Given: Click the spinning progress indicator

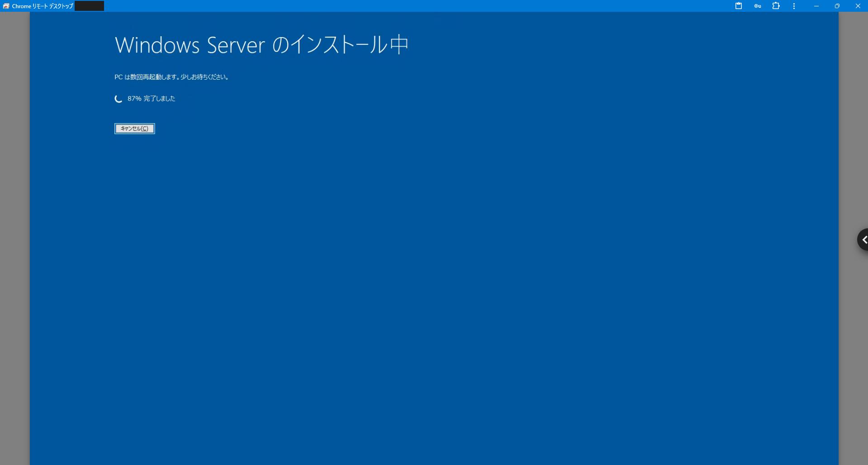Looking at the screenshot, I should (119, 99).
